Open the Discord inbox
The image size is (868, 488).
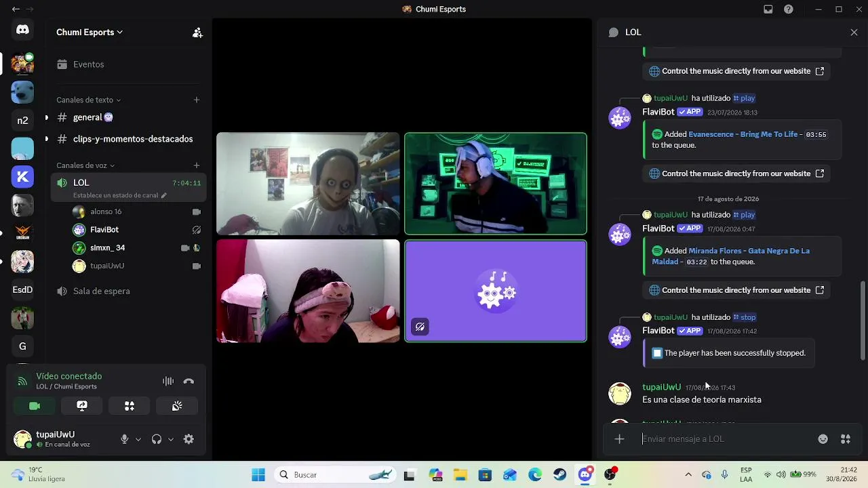pyautogui.click(x=768, y=9)
